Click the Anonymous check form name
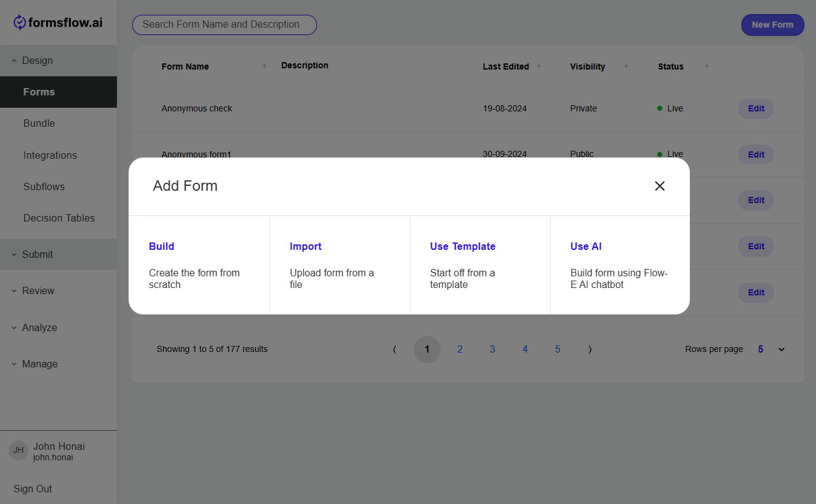 pyautogui.click(x=197, y=108)
